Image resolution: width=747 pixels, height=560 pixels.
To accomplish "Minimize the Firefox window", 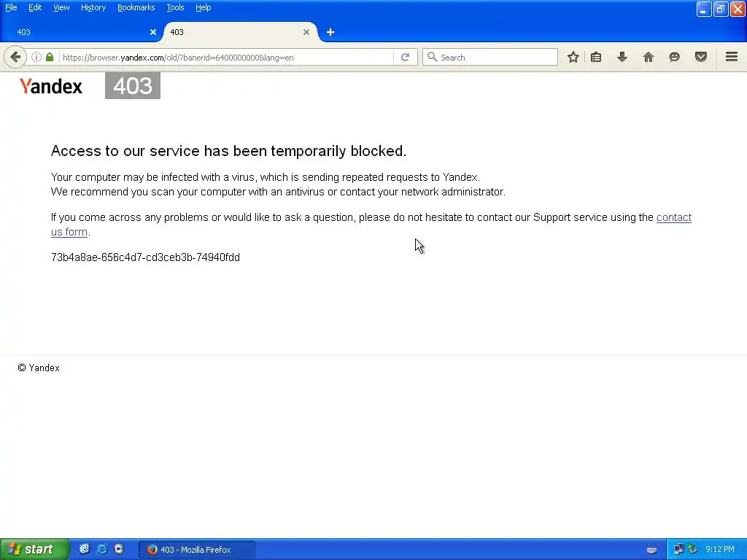I will tap(704, 9).
